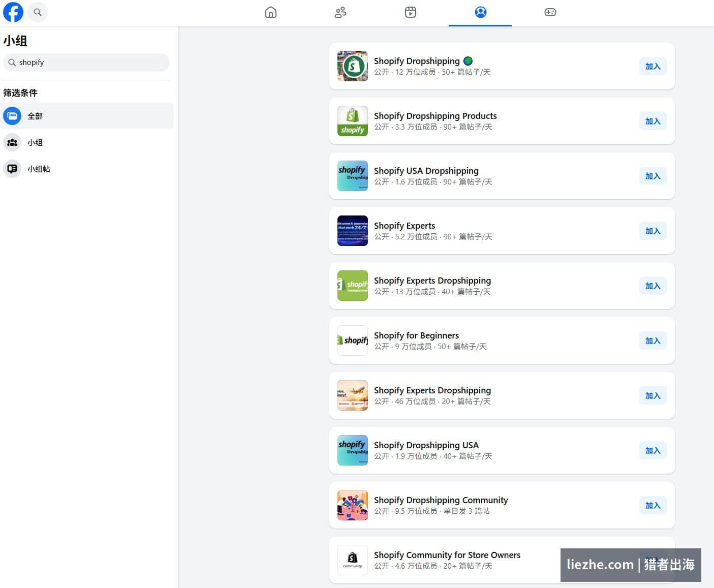This screenshot has height=588, width=714.
Task: Open the Gaming controller tab icon
Action: point(550,12)
